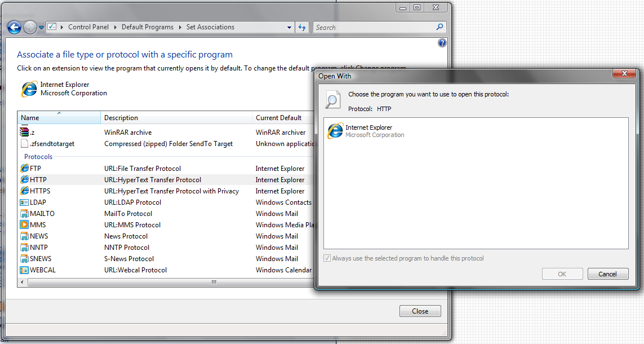Select the MMS protocol icon
Image resolution: width=644 pixels, height=344 pixels.
[24, 225]
